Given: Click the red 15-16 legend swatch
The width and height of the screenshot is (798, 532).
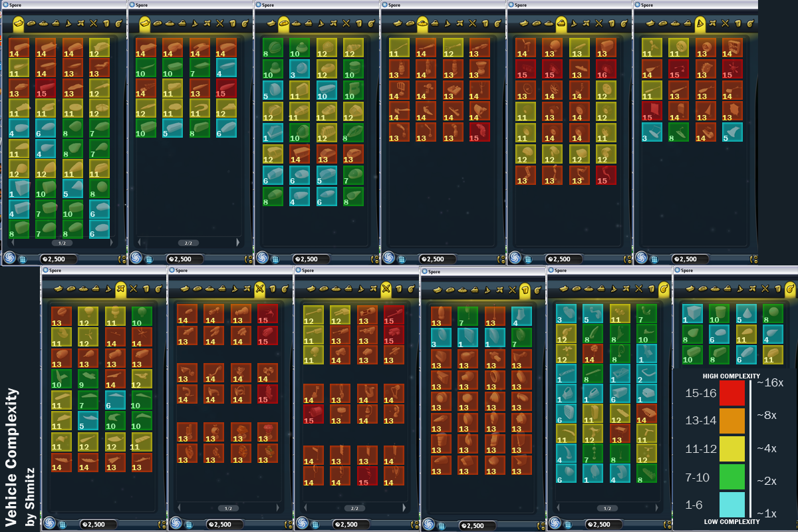Looking at the screenshot, I should pos(731,393).
